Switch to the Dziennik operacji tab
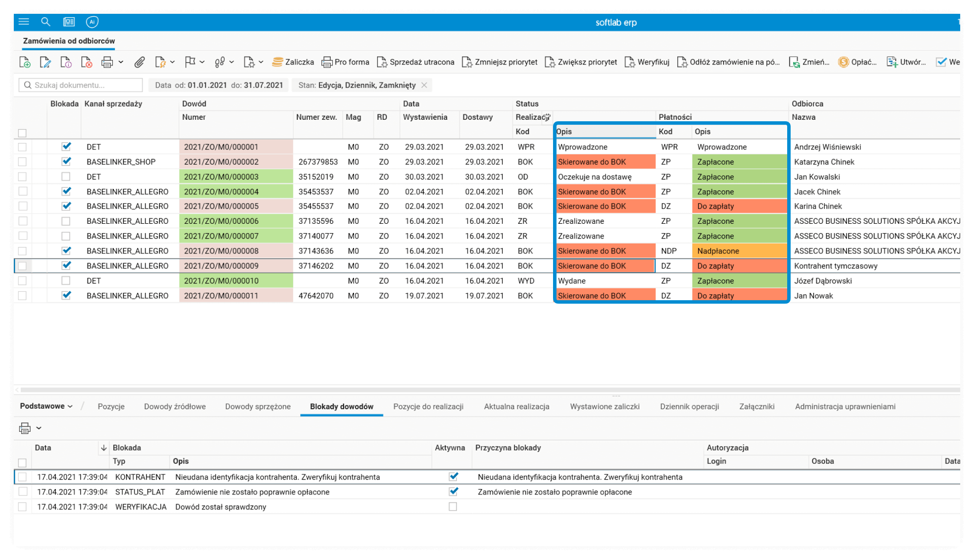974x560 pixels. point(689,406)
